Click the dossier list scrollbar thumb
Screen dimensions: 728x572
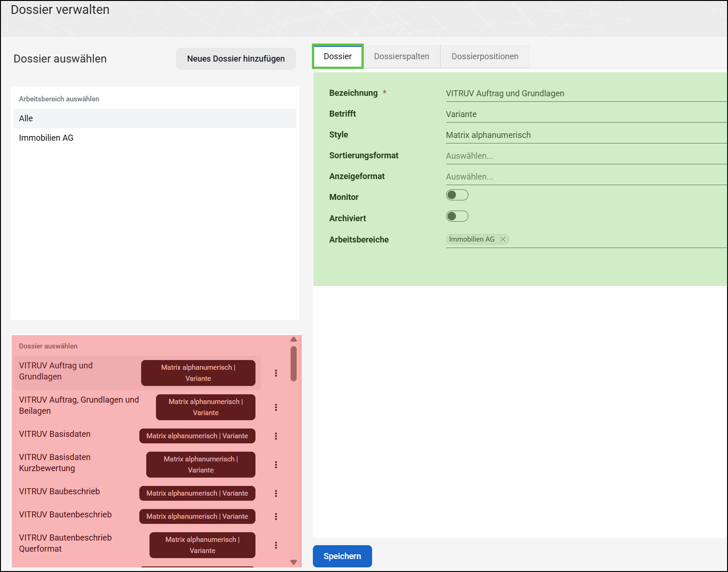coord(293,364)
